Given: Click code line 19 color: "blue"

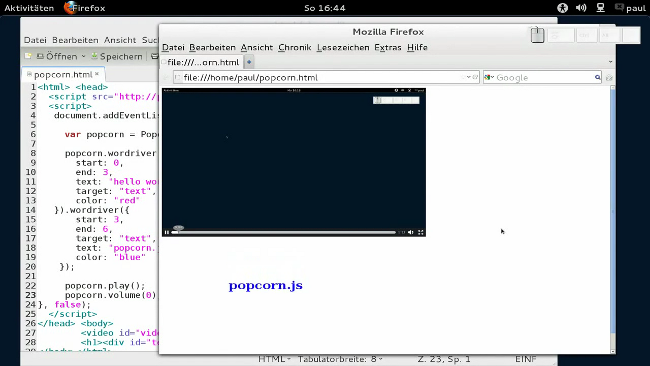Looking at the screenshot, I should pyautogui.click(x=111, y=257).
